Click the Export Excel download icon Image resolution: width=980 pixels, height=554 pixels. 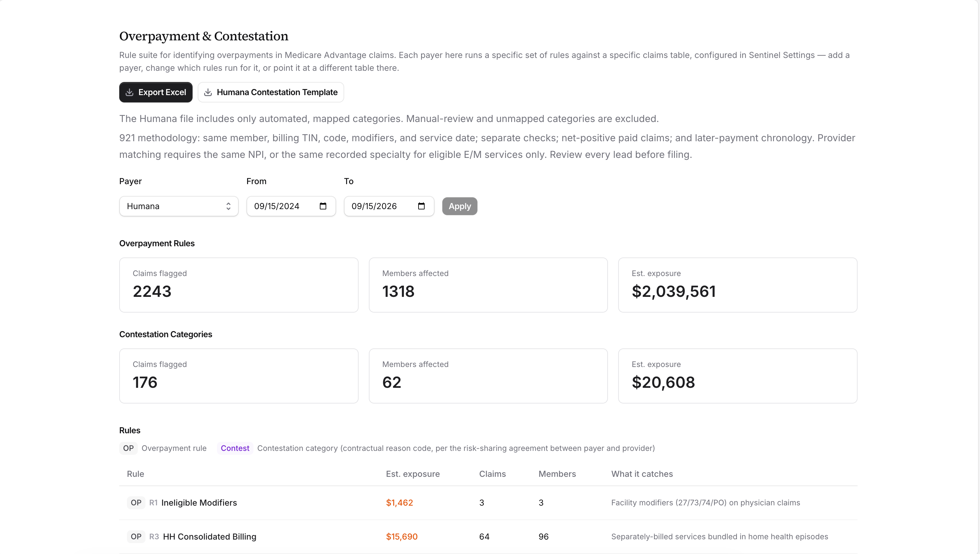(x=129, y=92)
